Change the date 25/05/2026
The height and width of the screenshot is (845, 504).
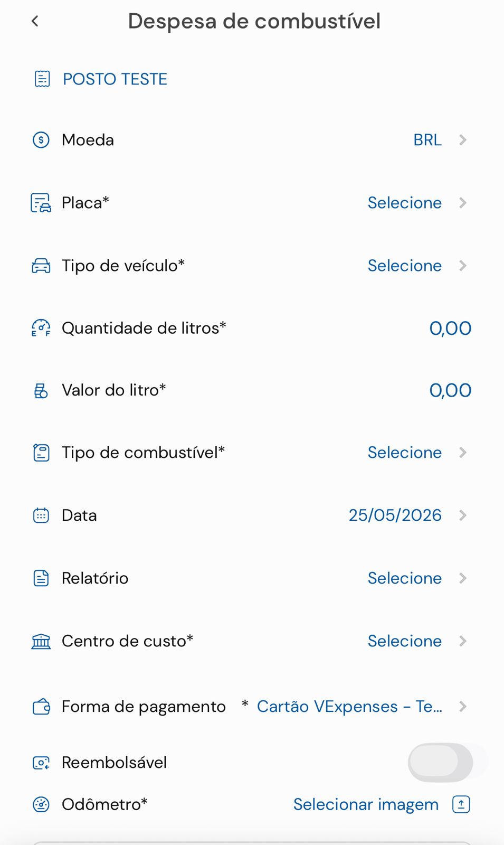(x=395, y=515)
